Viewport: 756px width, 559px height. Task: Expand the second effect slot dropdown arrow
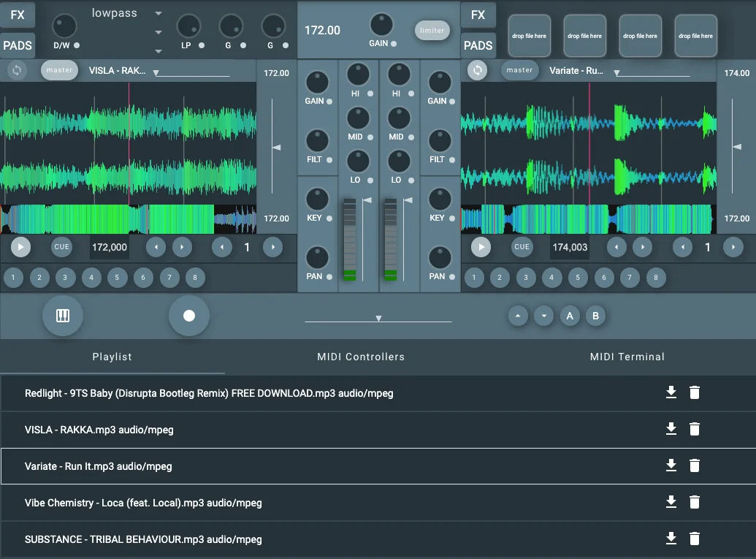[x=159, y=32]
